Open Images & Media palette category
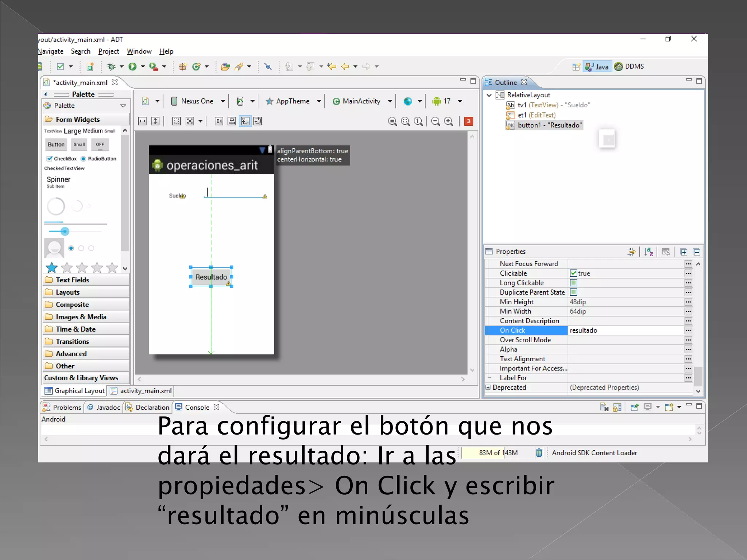The image size is (747, 560). click(86, 317)
